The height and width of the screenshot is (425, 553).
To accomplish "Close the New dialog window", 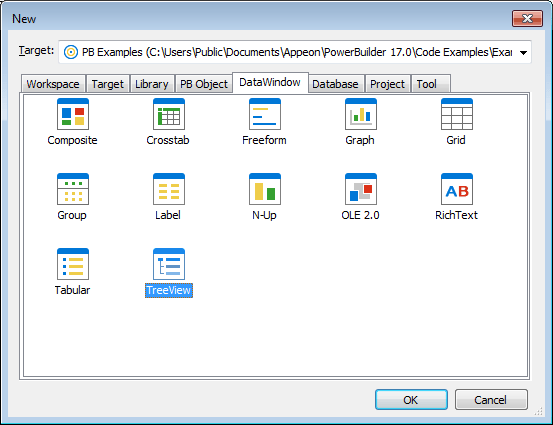I will pos(527,18).
